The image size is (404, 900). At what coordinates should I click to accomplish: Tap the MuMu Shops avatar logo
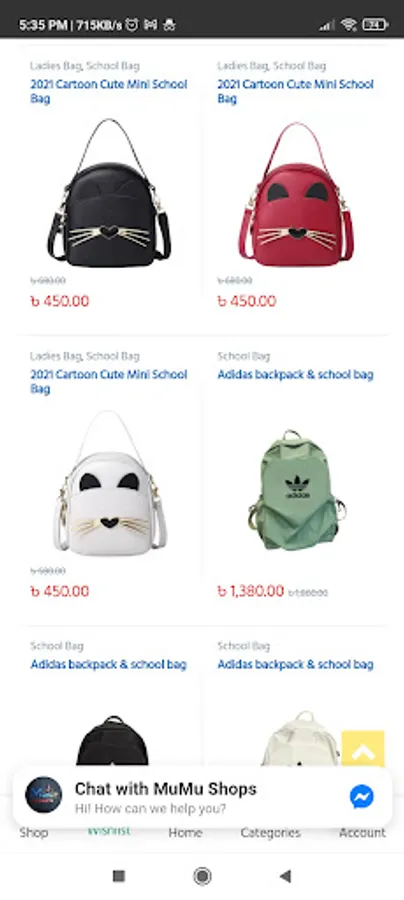(x=44, y=795)
